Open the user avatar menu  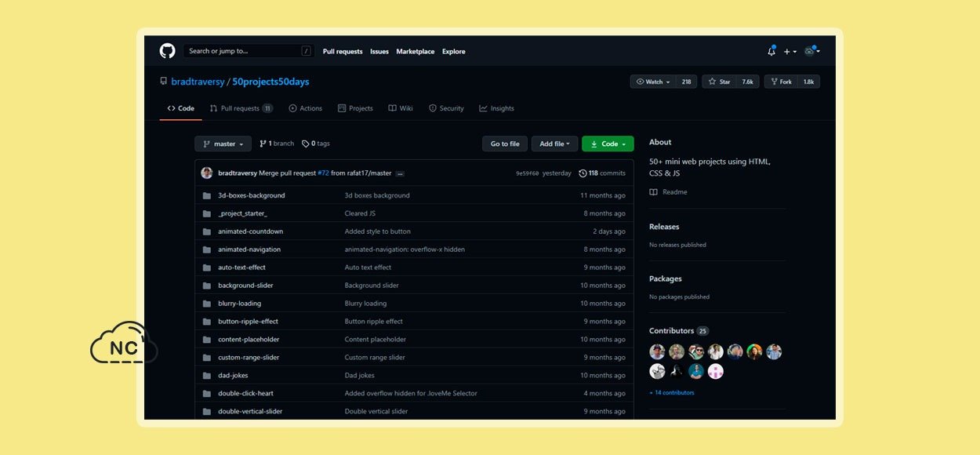pyautogui.click(x=811, y=51)
